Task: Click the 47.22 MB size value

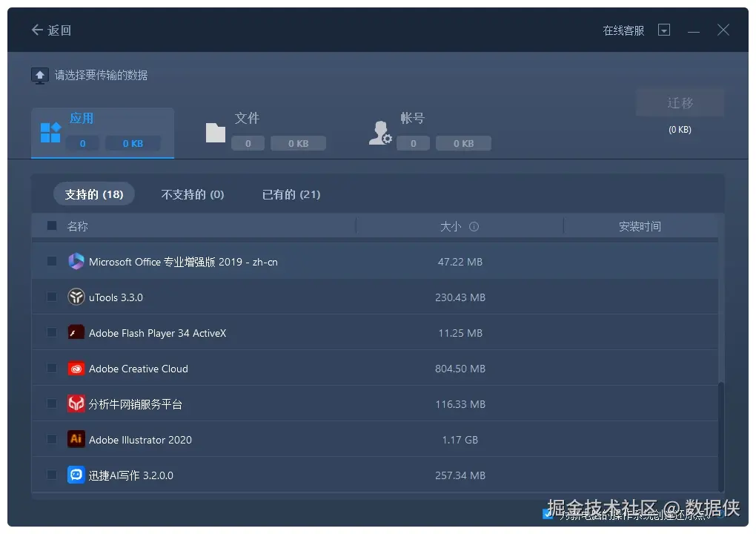Action: coord(460,262)
